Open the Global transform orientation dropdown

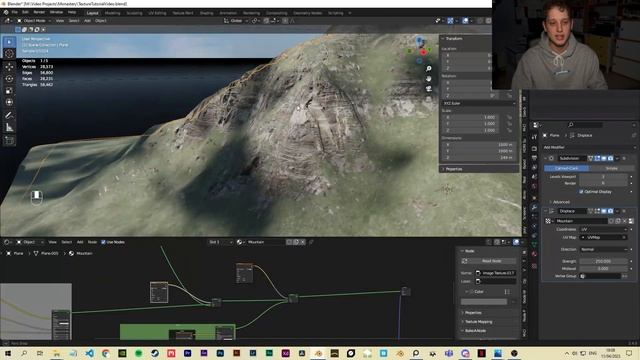236,20
